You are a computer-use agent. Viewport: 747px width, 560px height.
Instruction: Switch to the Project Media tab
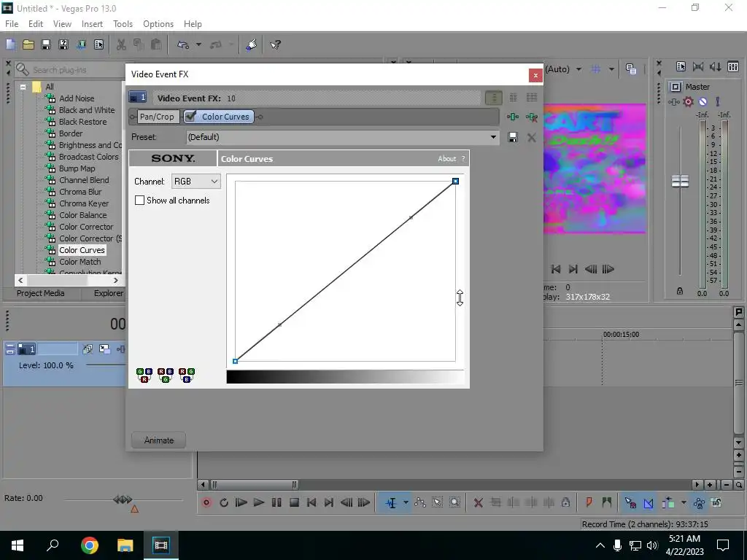click(x=41, y=293)
